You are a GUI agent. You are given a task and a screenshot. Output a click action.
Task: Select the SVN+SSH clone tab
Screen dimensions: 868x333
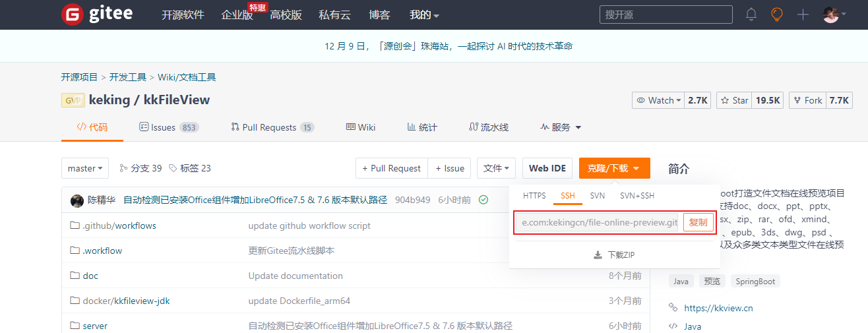(637, 196)
